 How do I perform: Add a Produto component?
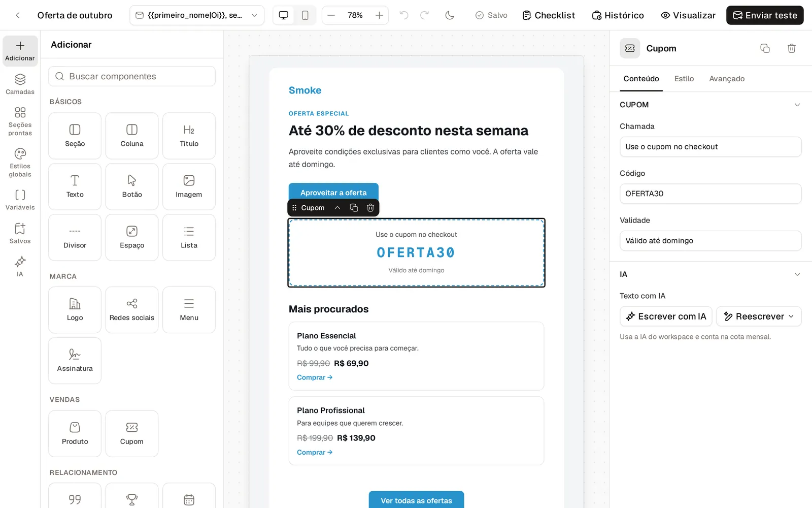pyautogui.click(x=75, y=434)
